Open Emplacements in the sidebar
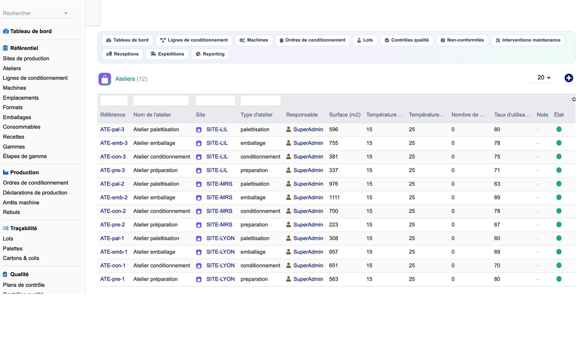This screenshot has height=364, width=588. [x=21, y=97]
